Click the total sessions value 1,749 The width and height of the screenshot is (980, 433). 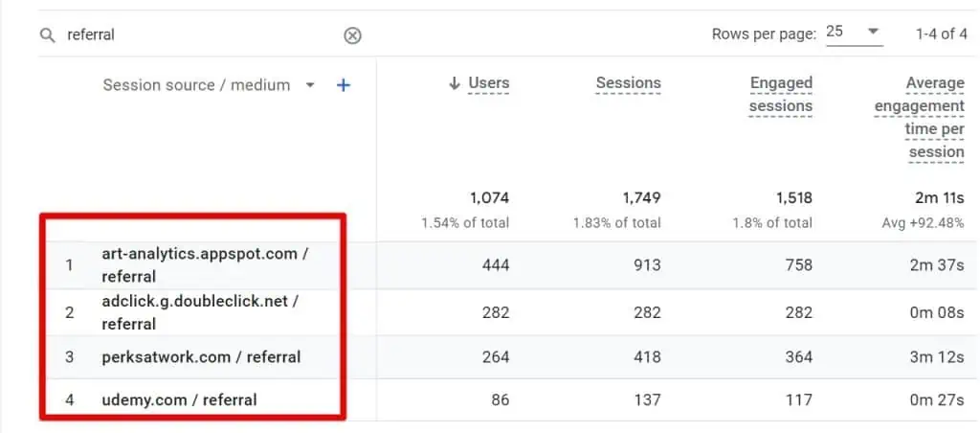pos(640,198)
